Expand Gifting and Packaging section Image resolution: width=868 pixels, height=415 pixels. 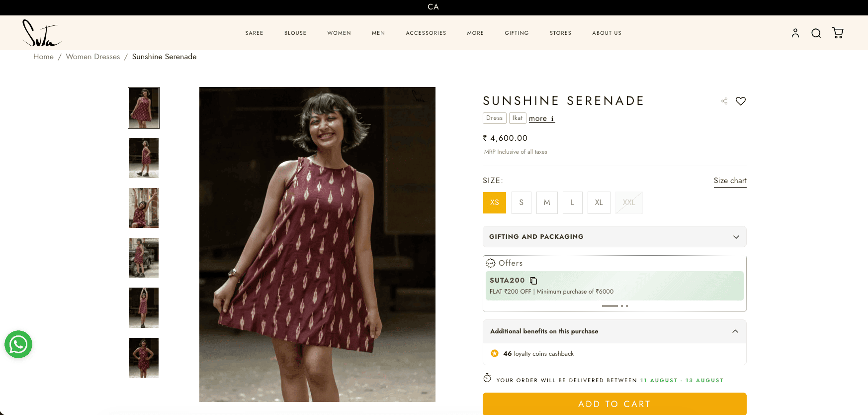click(x=614, y=237)
